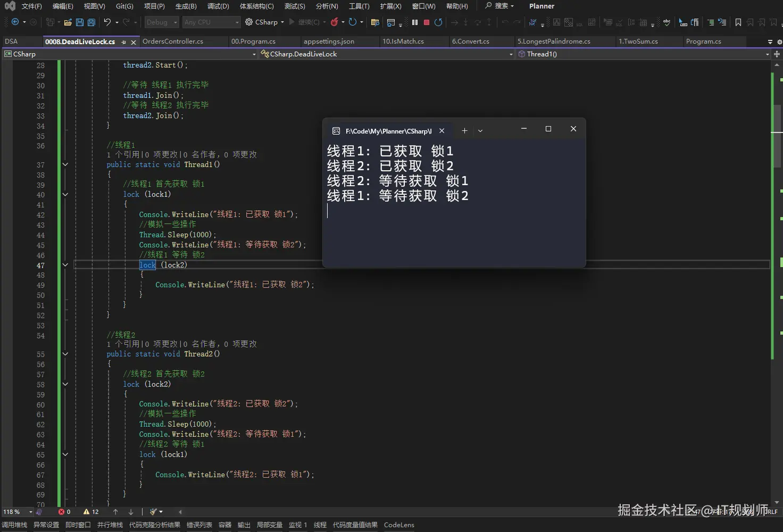Open the new tab plus in terminal window

point(464,130)
